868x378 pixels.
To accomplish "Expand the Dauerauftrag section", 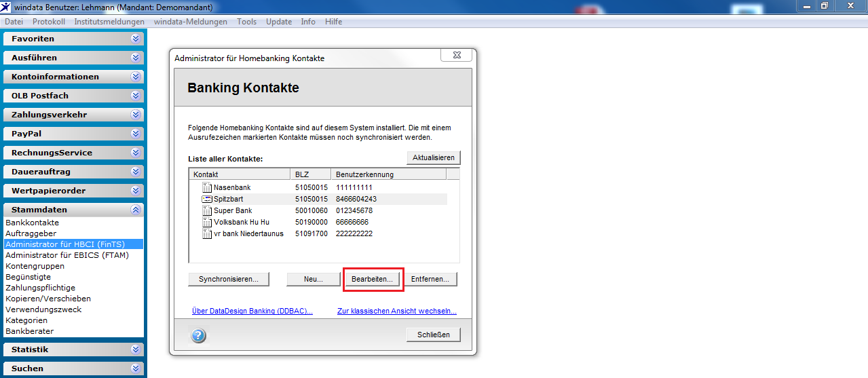I will click(x=136, y=172).
